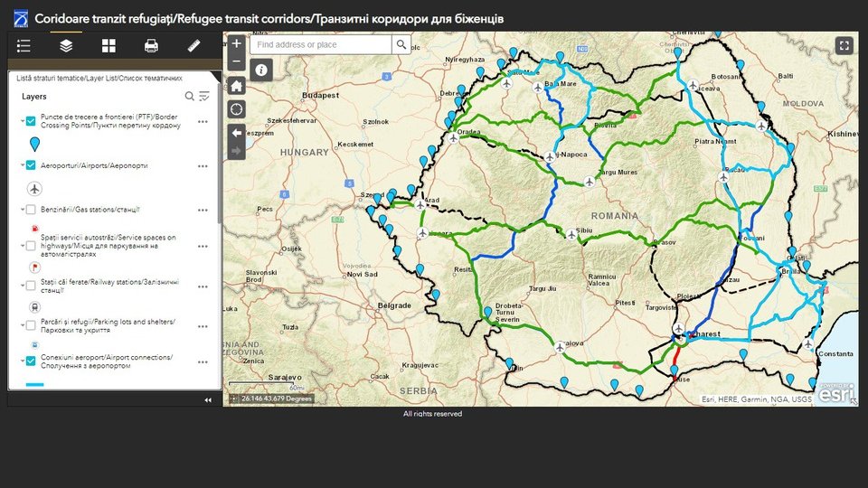
Task: Click airport marker near Constanta
Action: click(808, 344)
